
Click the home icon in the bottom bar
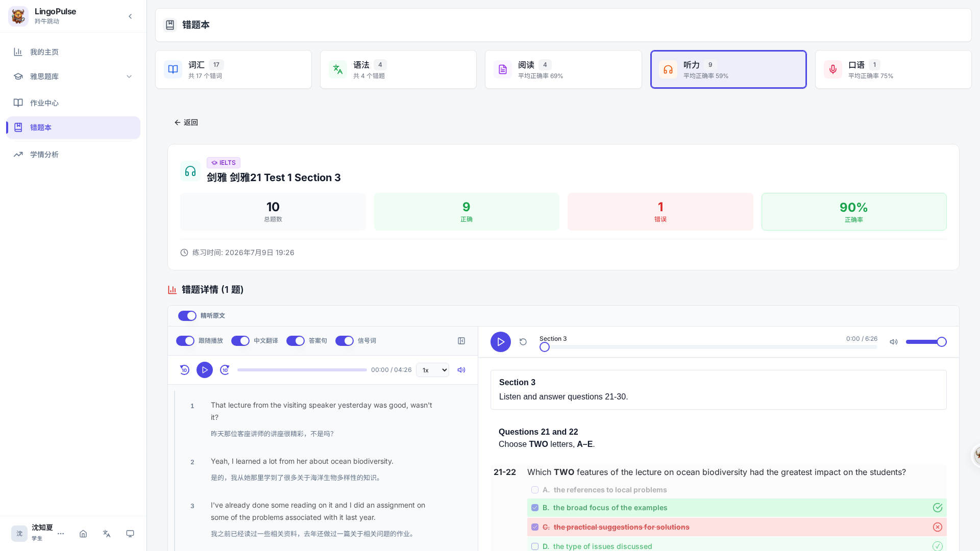(83, 534)
